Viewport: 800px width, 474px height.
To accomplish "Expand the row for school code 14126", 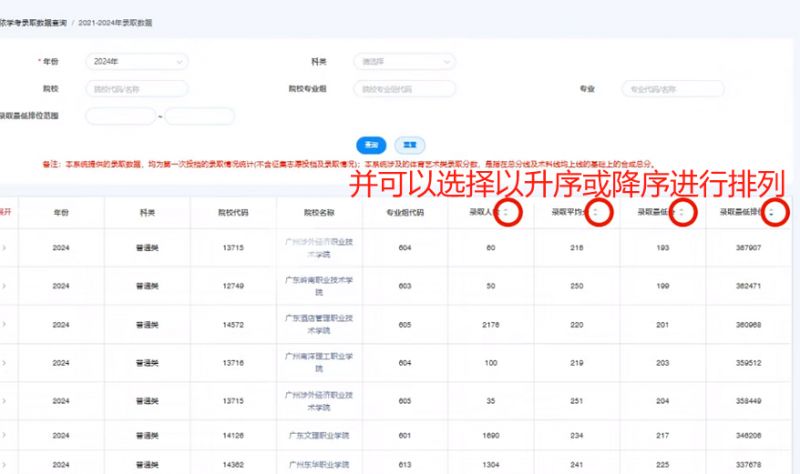I will pos(4,436).
